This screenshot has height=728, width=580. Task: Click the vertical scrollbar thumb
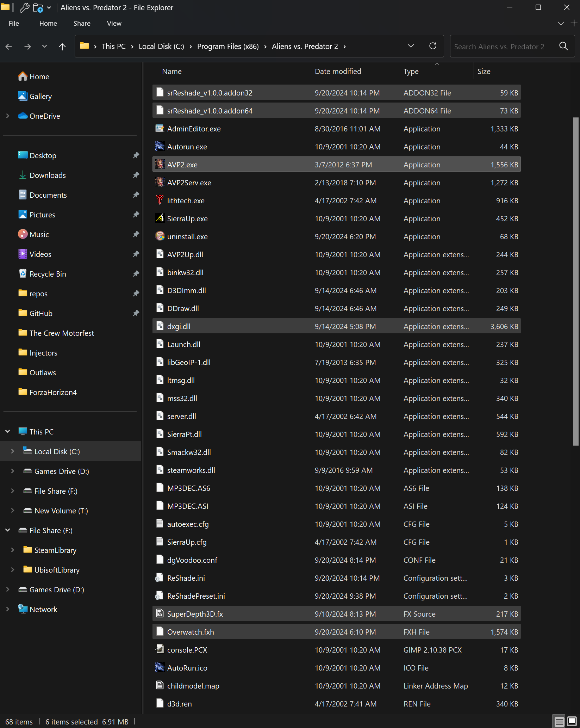[576, 282]
